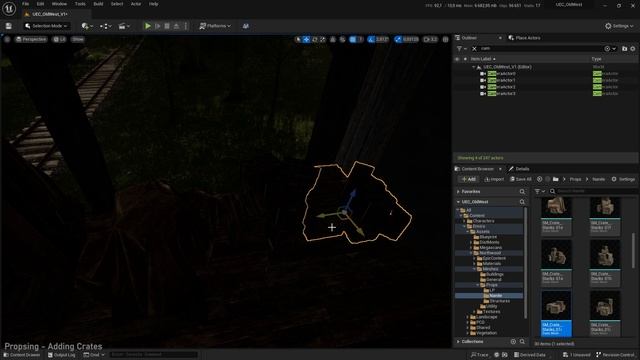Expand the Collections section

[458, 342]
